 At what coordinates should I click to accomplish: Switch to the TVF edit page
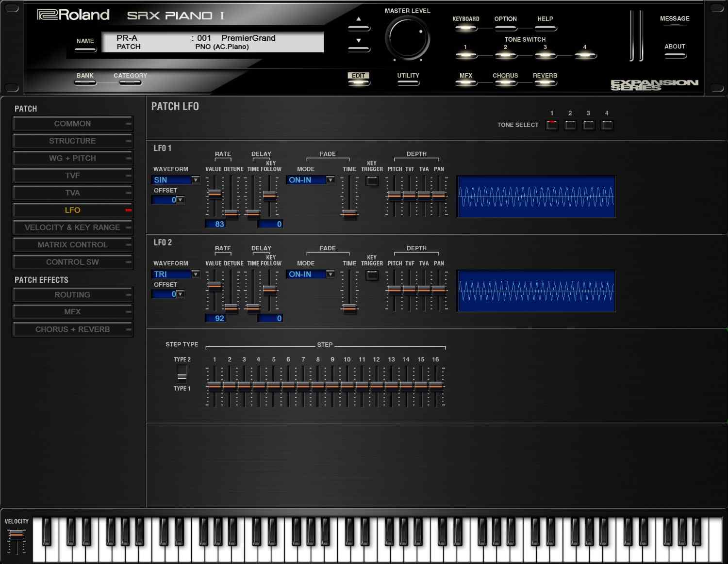click(73, 175)
